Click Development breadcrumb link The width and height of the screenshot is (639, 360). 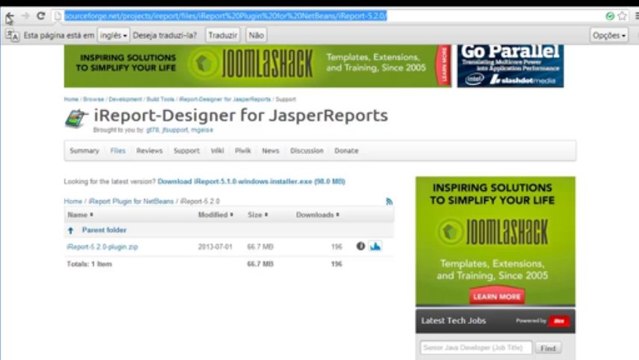coord(125,99)
